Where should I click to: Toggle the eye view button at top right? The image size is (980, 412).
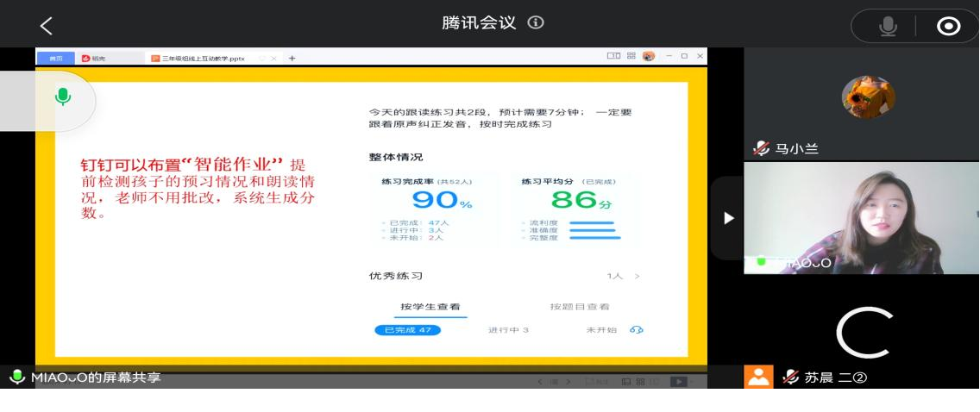pos(948,26)
